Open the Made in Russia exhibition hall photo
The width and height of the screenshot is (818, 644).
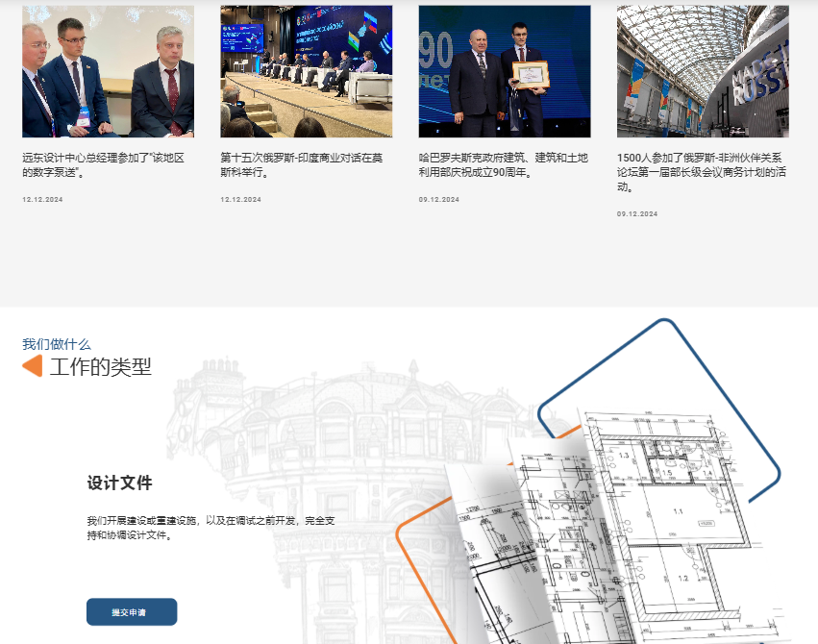pyautogui.click(x=702, y=72)
